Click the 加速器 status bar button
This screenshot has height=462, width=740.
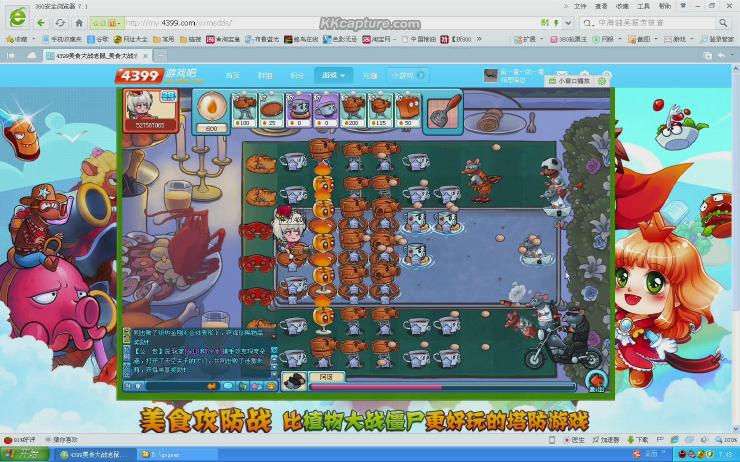click(x=606, y=440)
